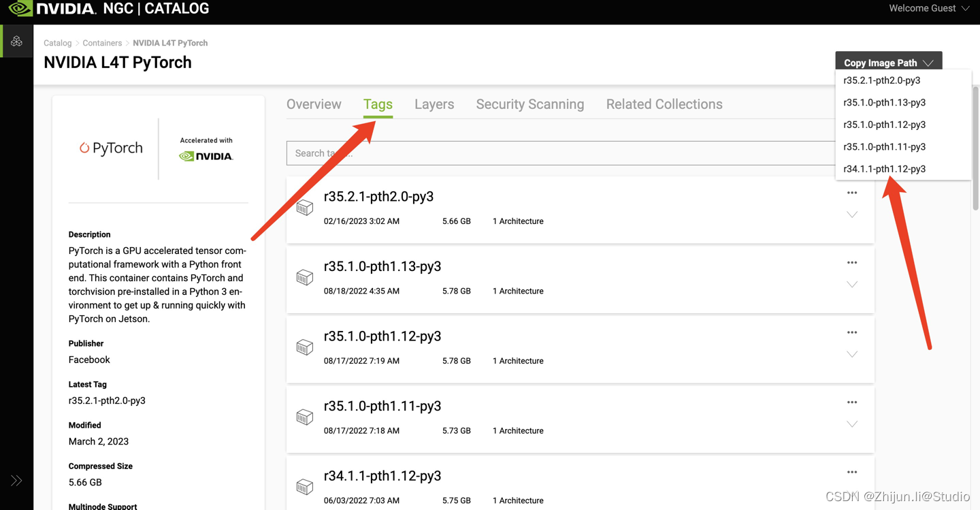Expand details of the r35.1.0-pth1.12-py3 tag

(x=852, y=354)
